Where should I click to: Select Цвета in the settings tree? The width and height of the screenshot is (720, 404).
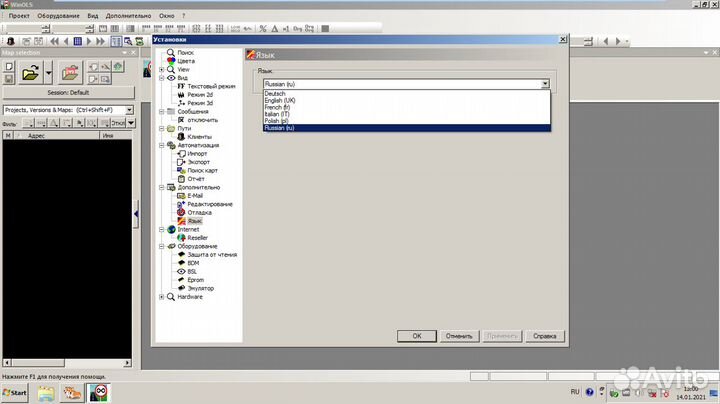pyautogui.click(x=186, y=61)
